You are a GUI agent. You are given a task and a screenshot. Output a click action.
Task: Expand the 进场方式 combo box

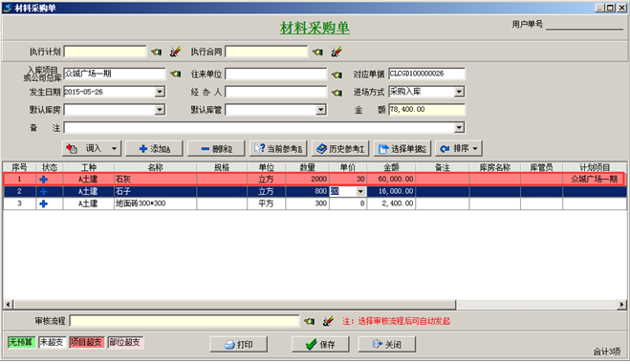[x=459, y=92]
